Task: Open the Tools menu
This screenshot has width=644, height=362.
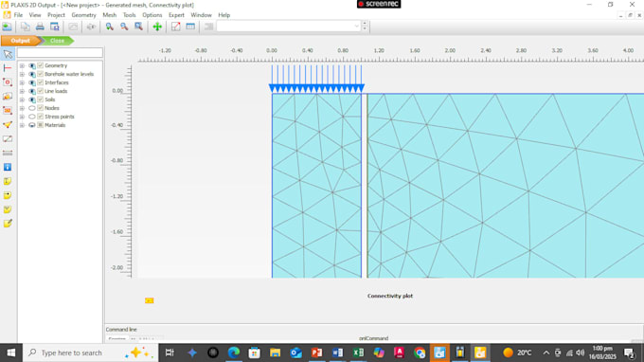Action: [x=130, y=15]
